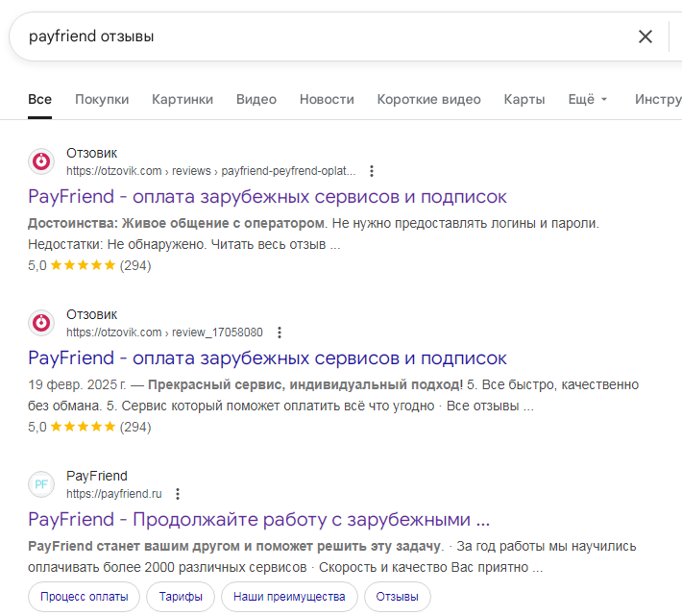Open PayFriend official site result title
Viewport: 682px width, 616px height.
point(259,520)
